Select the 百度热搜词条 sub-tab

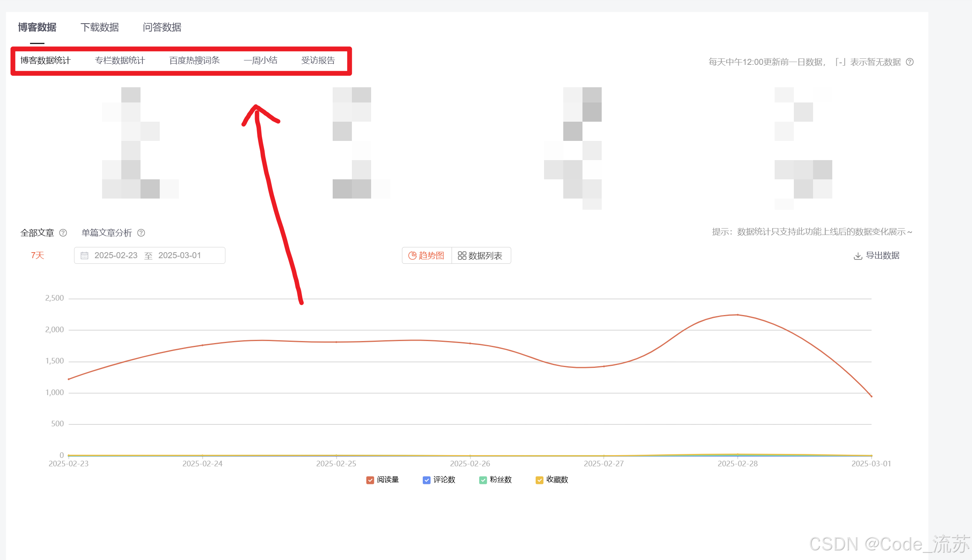click(195, 60)
